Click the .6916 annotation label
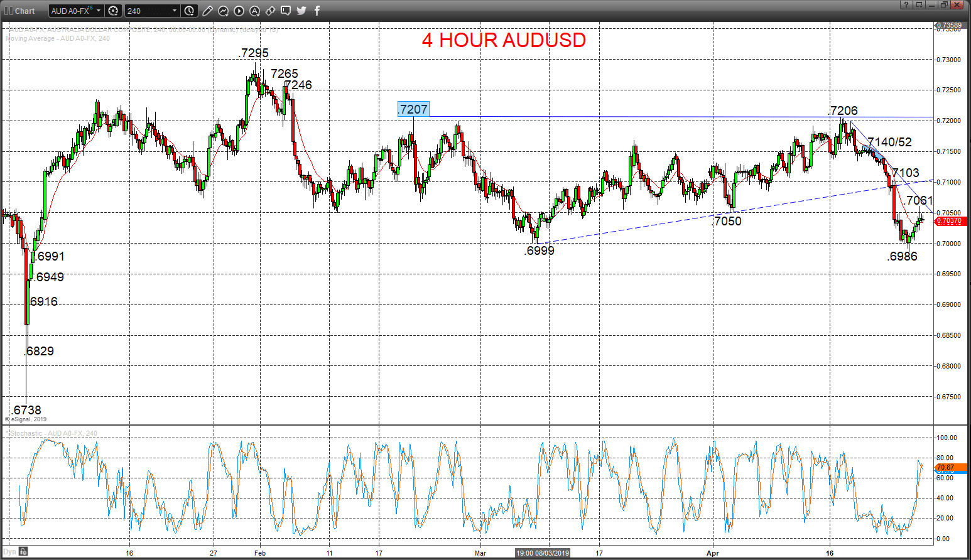Viewport: 971px width, 560px height. (43, 302)
